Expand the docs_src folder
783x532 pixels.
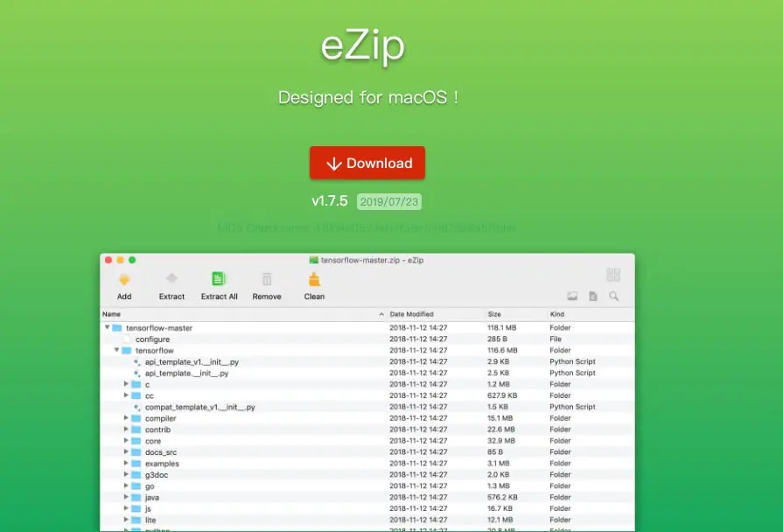point(126,451)
